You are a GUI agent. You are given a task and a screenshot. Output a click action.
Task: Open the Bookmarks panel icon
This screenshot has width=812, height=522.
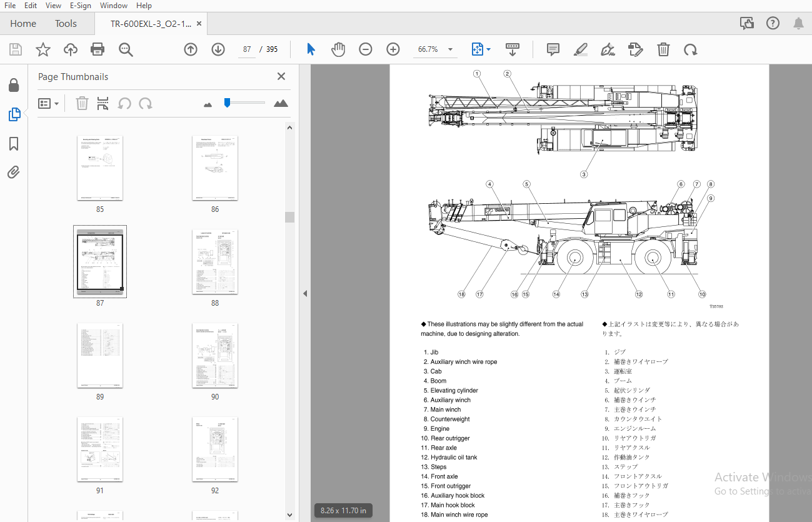14,144
